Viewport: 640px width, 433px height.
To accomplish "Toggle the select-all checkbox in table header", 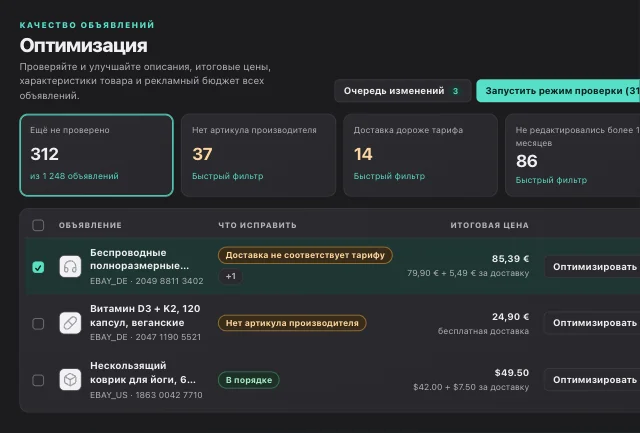I will [38, 225].
